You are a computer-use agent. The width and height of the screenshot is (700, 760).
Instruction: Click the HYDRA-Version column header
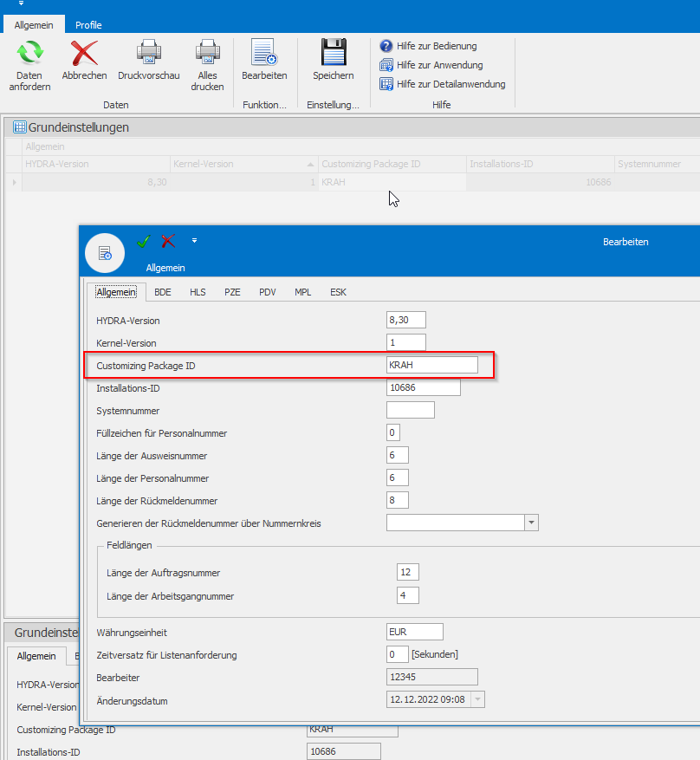(x=96, y=165)
